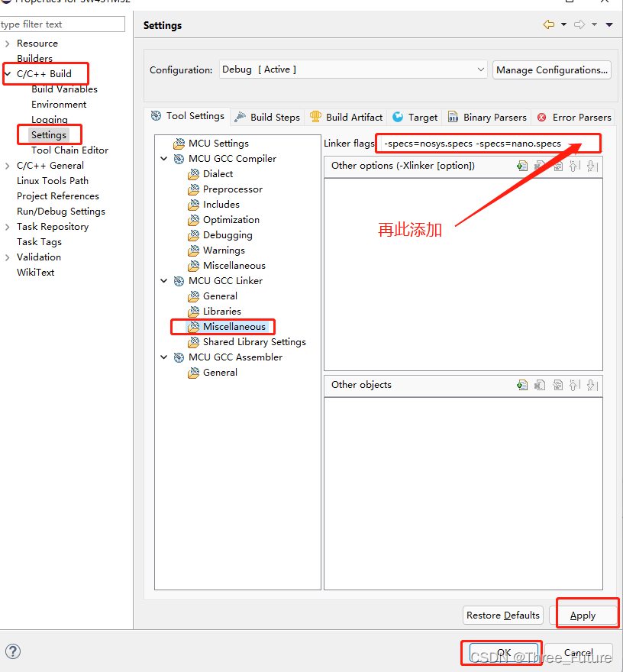Select Run/Debug Settings page
The image size is (623, 672).
tap(61, 212)
